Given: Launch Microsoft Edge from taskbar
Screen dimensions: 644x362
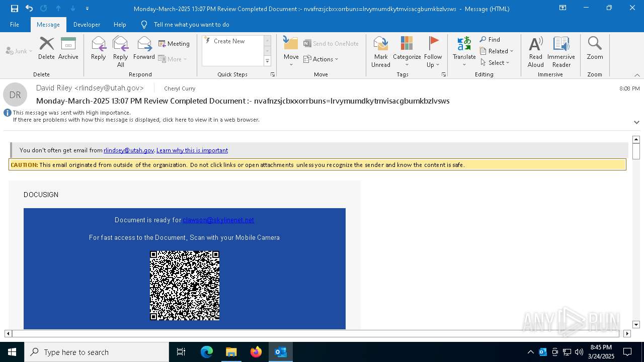Looking at the screenshot, I should pyautogui.click(x=207, y=352).
